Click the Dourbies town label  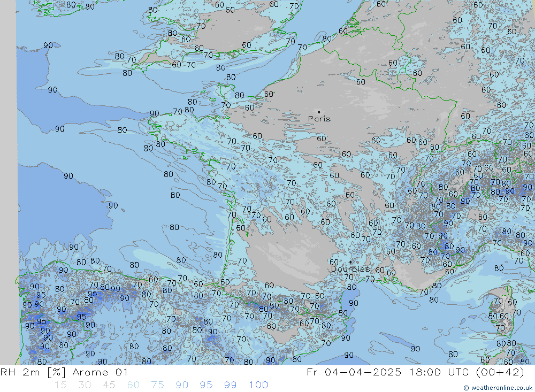tap(350, 269)
